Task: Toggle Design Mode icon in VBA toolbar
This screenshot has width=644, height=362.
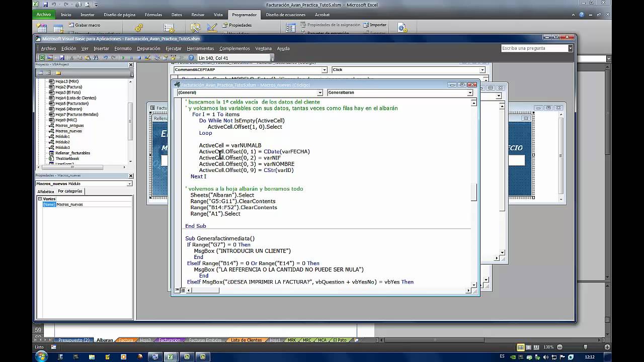Action: (x=148, y=58)
